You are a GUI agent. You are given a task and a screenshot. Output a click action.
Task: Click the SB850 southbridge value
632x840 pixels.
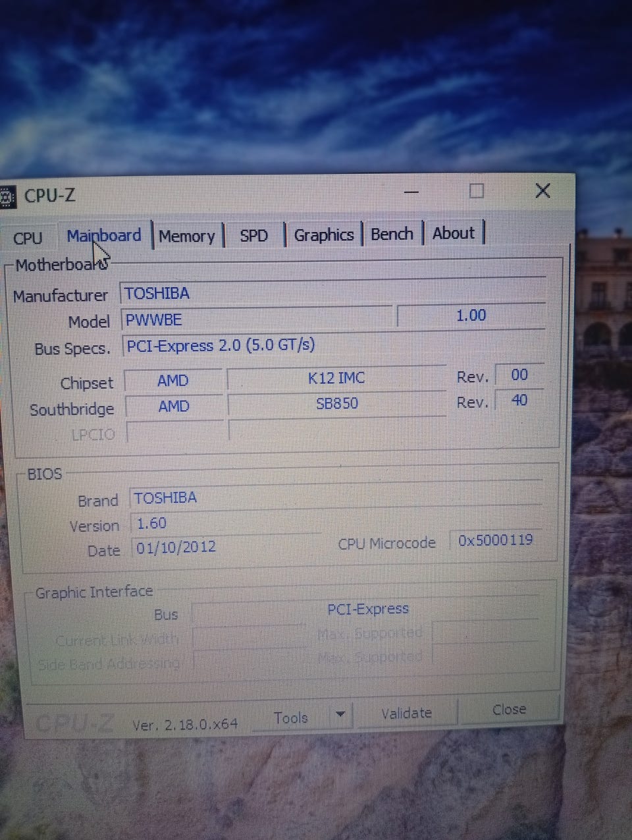pyautogui.click(x=337, y=403)
